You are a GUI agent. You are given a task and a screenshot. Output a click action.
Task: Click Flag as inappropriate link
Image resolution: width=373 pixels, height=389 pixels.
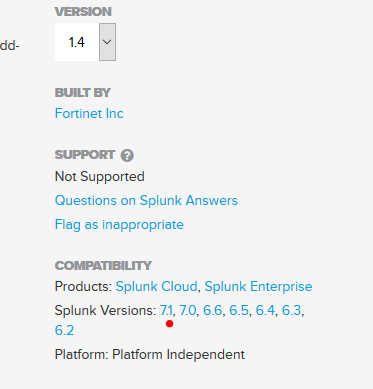(119, 225)
